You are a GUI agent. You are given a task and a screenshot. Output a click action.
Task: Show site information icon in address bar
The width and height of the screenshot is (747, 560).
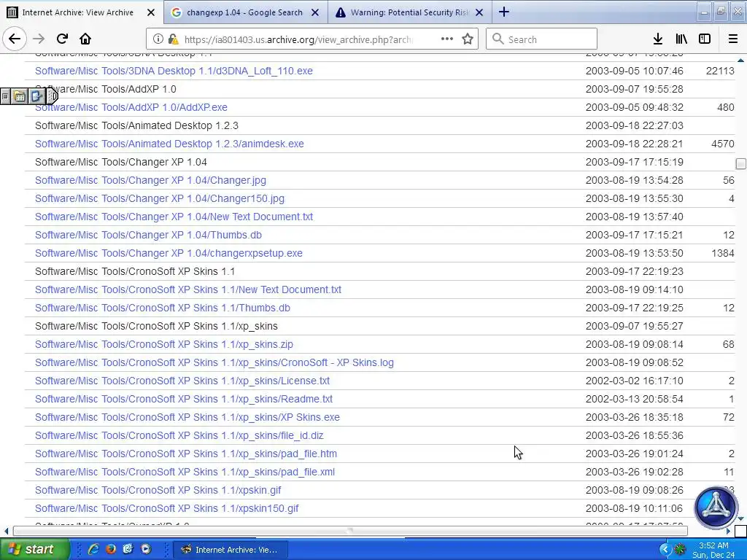[158, 39]
